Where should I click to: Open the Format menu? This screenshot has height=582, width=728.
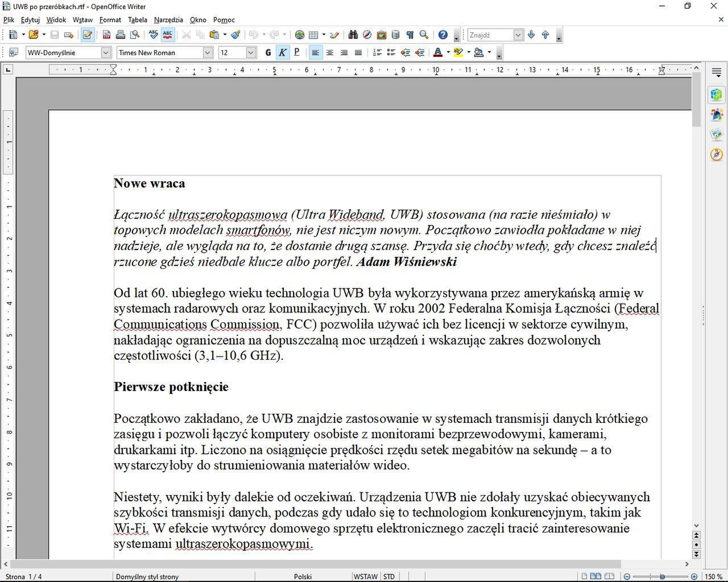(110, 20)
